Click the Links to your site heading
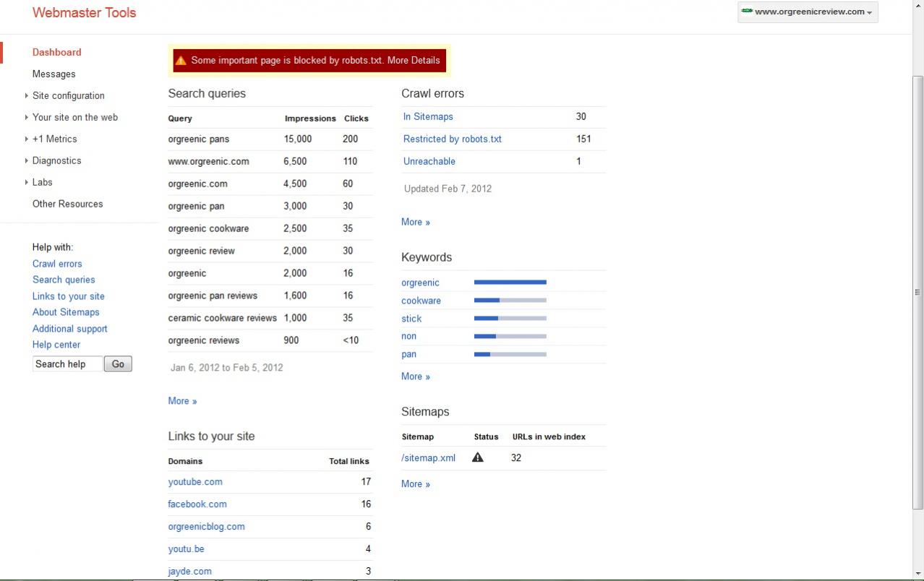 (211, 436)
